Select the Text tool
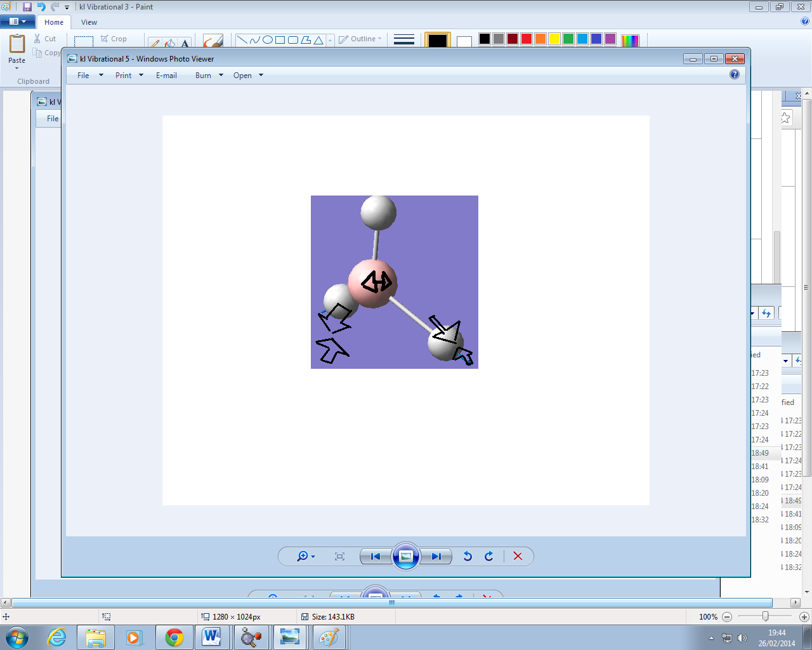Image resolution: width=812 pixels, height=650 pixels. click(185, 43)
